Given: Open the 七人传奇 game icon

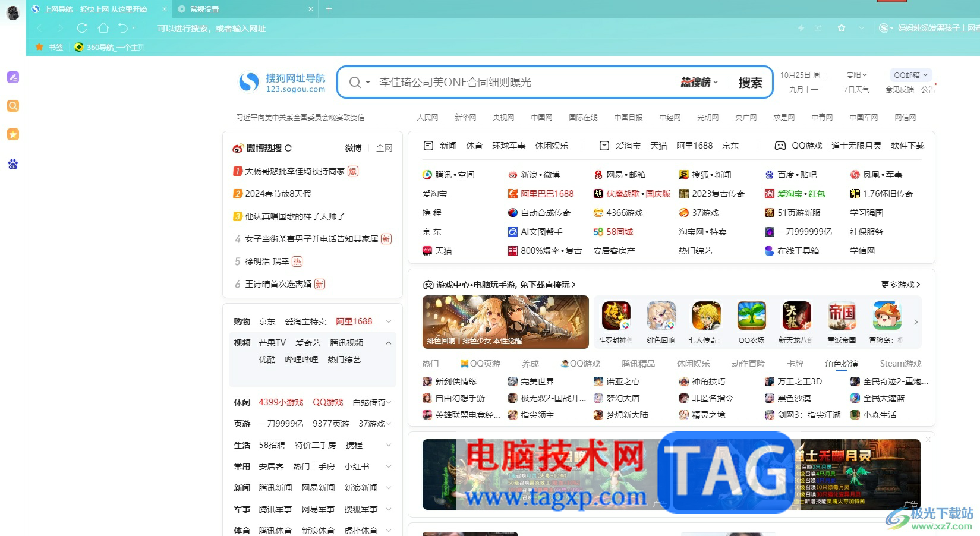Looking at the screenshot, I should (707, 316).
